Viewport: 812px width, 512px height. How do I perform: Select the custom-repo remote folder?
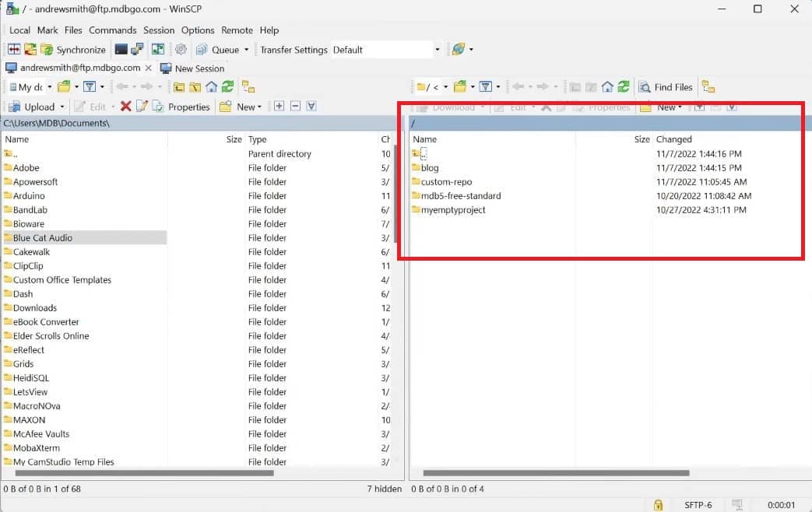pyautogui.click(x=446, y=182)
